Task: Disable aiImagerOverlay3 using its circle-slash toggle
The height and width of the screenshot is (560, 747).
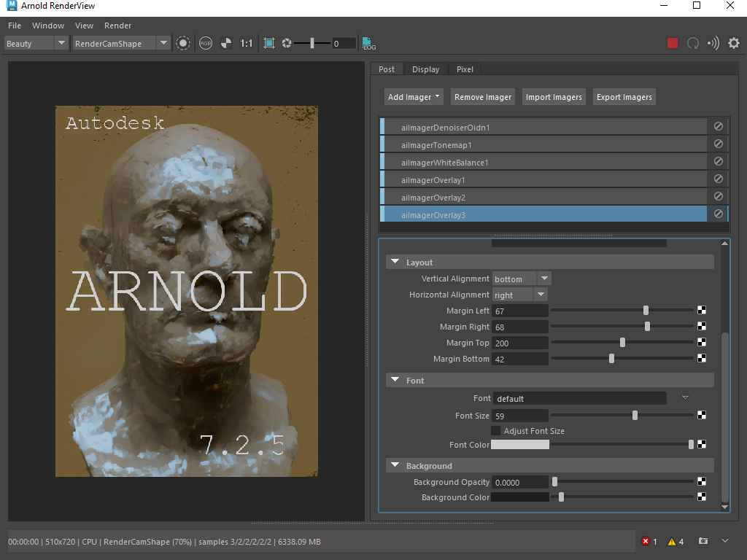Action: (x=718, y=214)
